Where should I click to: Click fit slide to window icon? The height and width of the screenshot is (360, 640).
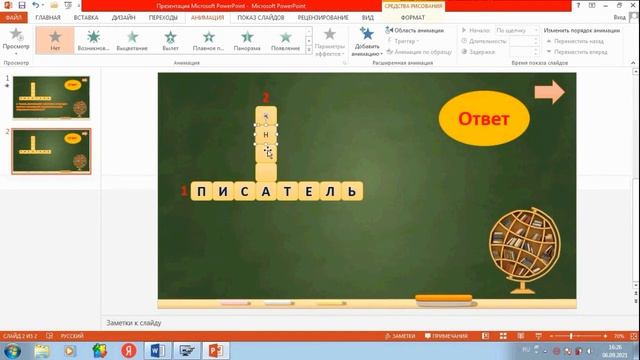pyautogui.click(x=634, y=336)
